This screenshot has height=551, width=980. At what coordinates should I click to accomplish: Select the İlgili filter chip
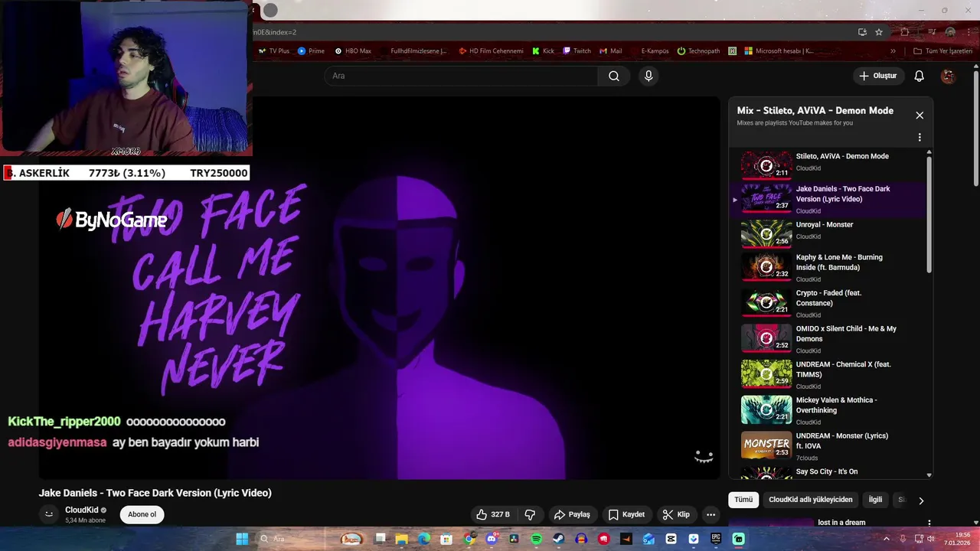point(875,500)
